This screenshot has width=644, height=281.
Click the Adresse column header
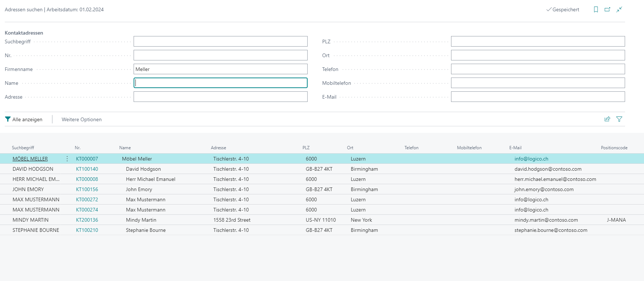[218, 148]
